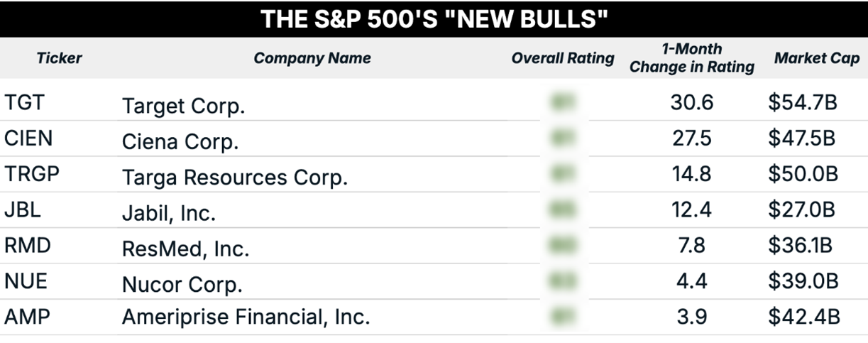
Task: Open the TGT ticker symbol
Action: pyautogui.click(x=24, y=102)
